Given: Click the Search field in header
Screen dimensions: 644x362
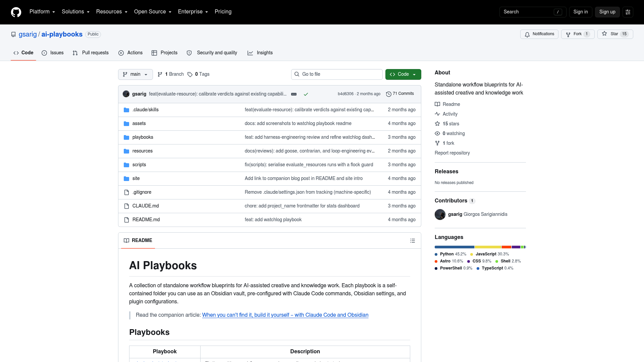Looking at the screenshot, I should click(533, 12).
